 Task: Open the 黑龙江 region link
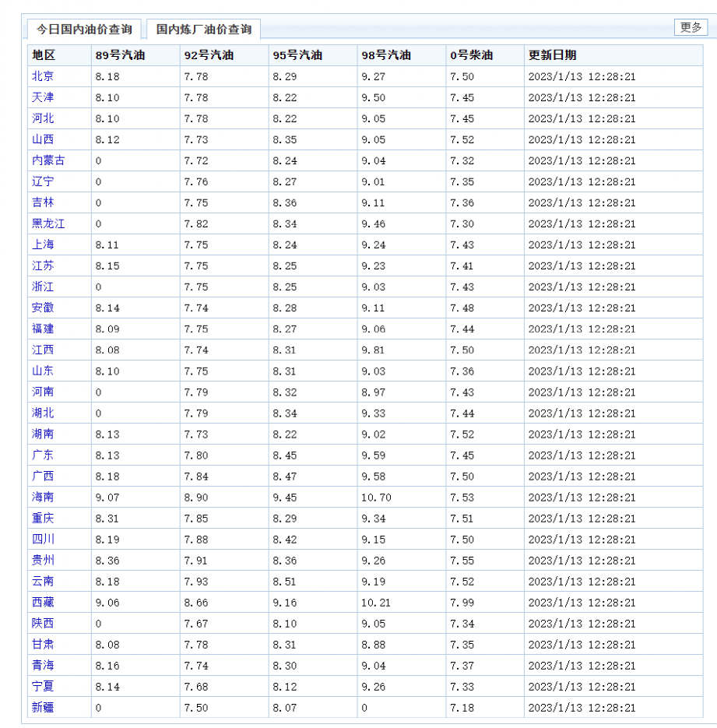click(48, 223)
